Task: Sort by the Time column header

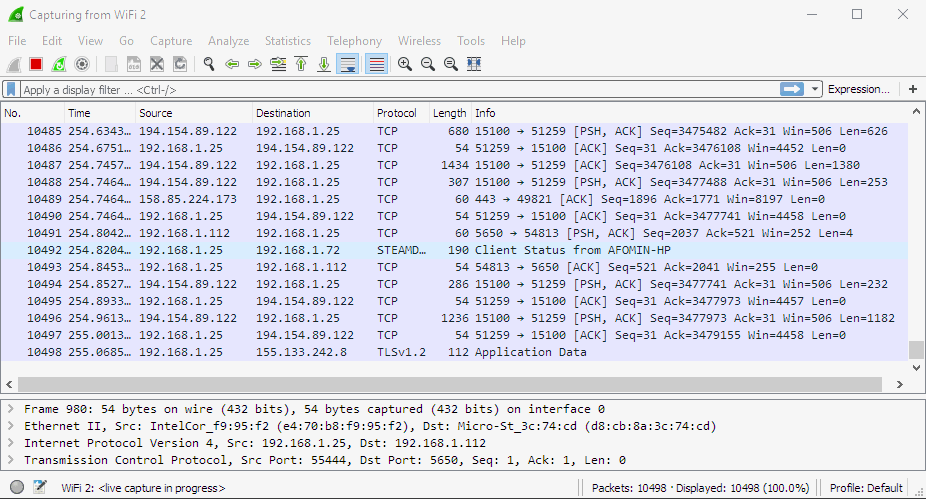Action: (x=100, y=113)
